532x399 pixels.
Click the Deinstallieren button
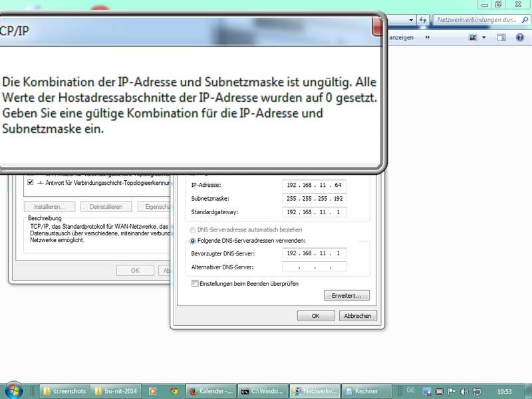pos(106,207)
